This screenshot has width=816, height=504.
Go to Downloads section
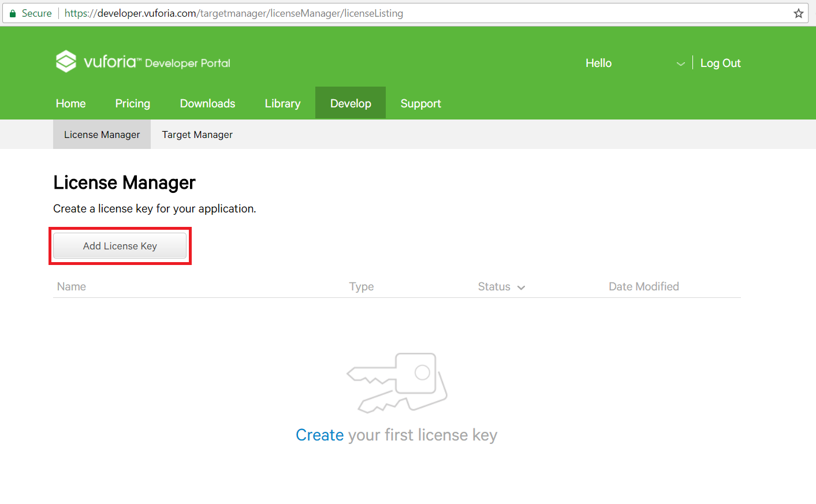(208, 103)
